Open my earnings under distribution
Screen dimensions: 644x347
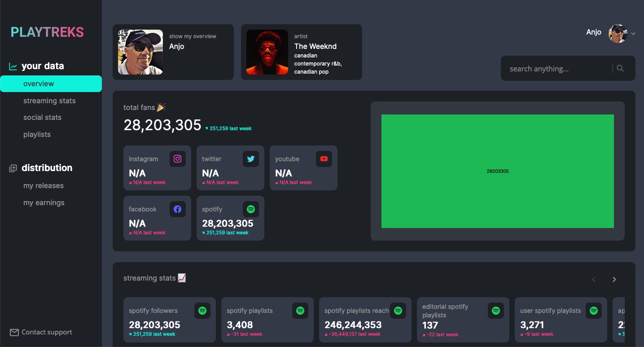44,202
